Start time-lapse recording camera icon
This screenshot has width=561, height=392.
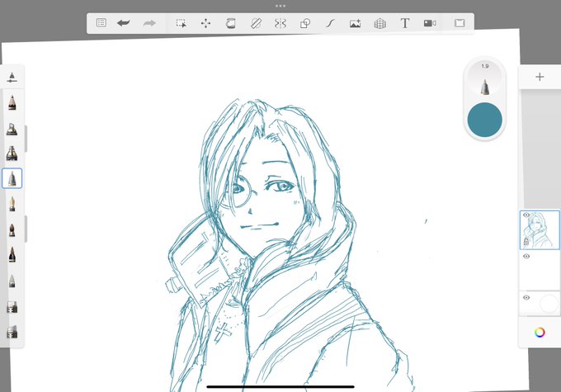430,23
